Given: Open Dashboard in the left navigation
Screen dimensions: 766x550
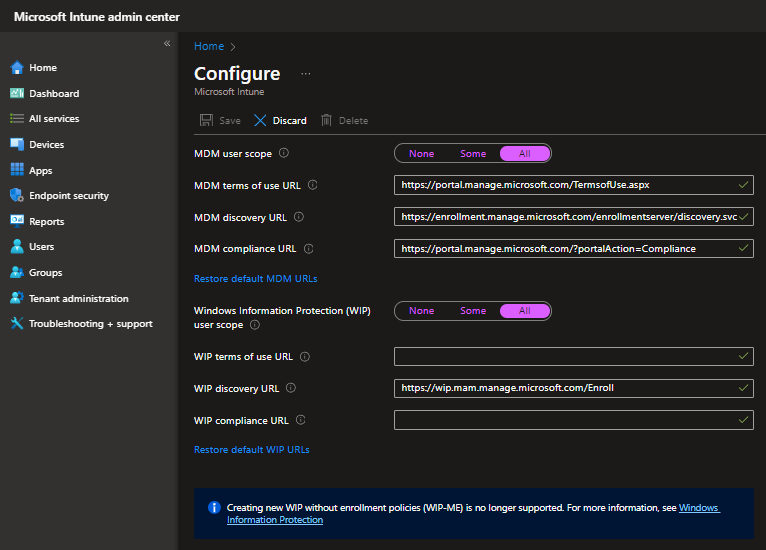Looking at the screenshot, I should tap(54, 93).
